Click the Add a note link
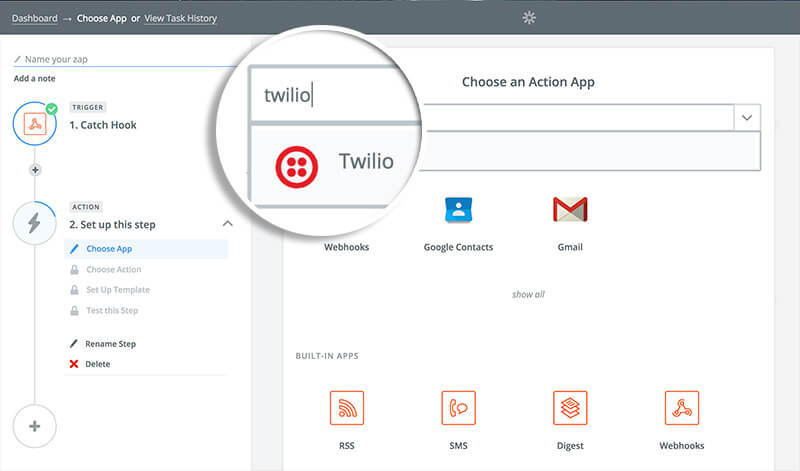Image resolution: width=800 pixels, height=471 pixels. (x=35, y=78)
